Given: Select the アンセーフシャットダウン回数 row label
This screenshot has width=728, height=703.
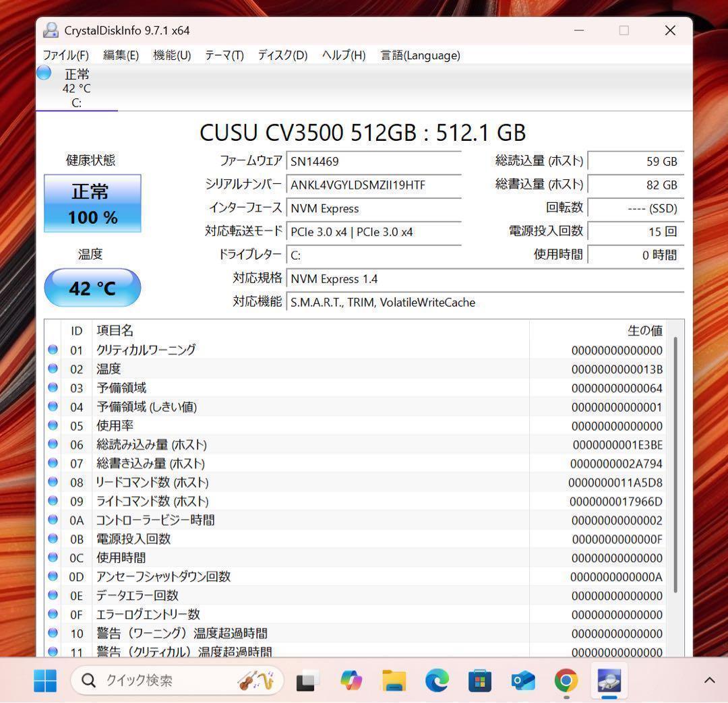Looking at the screenshot, I should pyautogui.click(x=163, y=577).
